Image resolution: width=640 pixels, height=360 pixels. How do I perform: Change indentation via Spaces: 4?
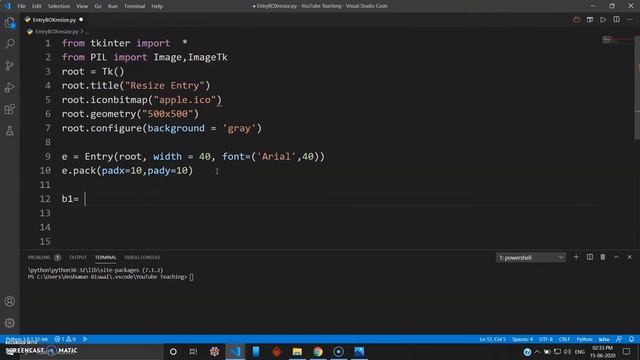point(522,339)
